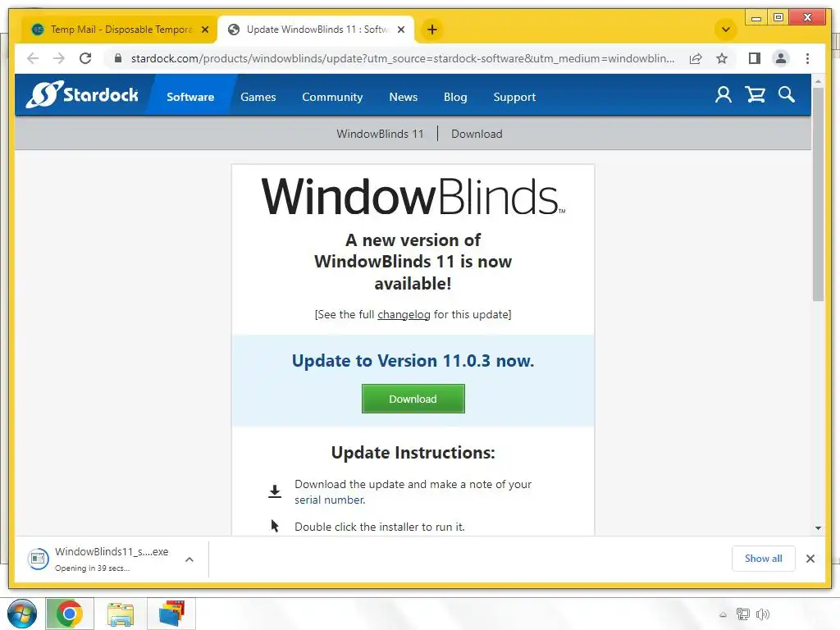Image resolution: width=840 pixels, height=630 pixels.
Task: Click the scrollbar down arrow
Action: pyautogui.click(x=818, y=528)
